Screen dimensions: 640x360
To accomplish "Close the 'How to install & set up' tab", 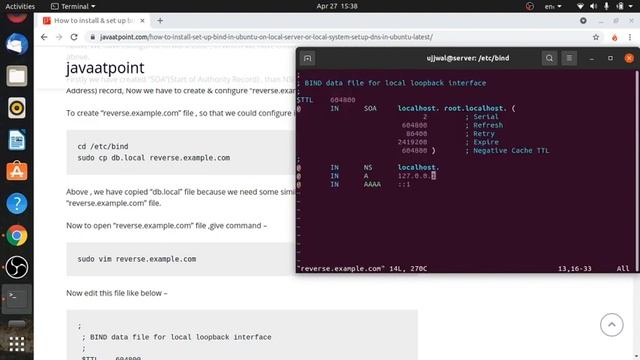I will [x=142, y=20].
